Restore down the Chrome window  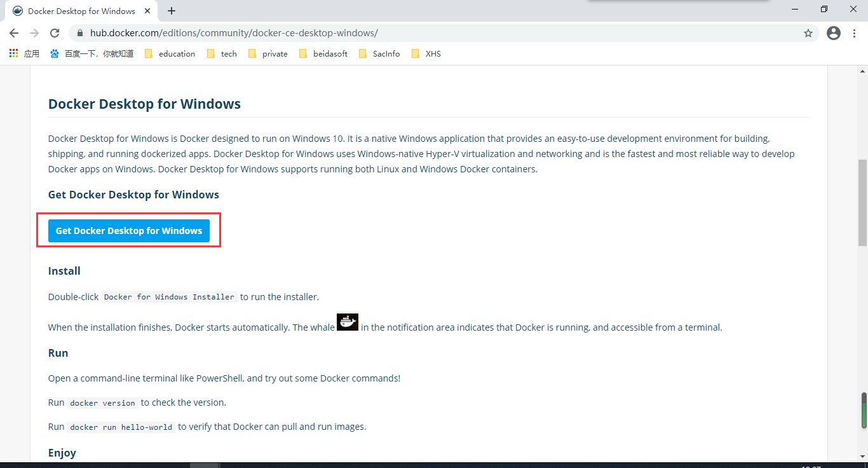824,9
